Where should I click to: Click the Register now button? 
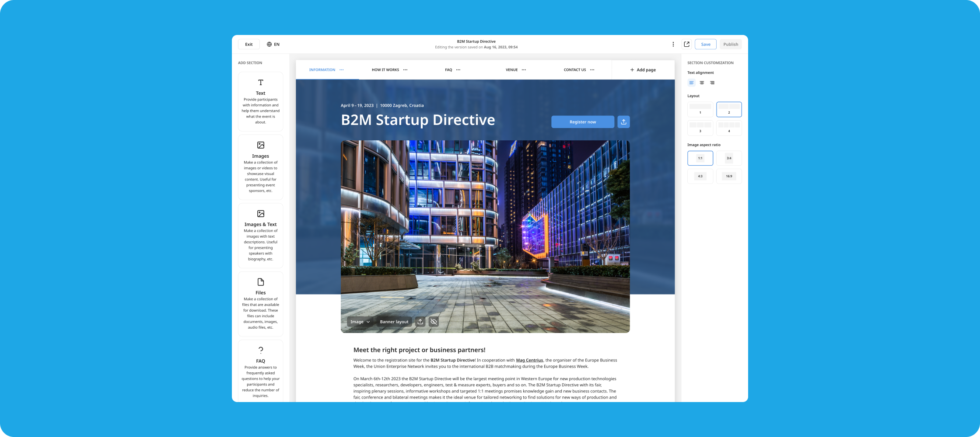pos(582,122)
